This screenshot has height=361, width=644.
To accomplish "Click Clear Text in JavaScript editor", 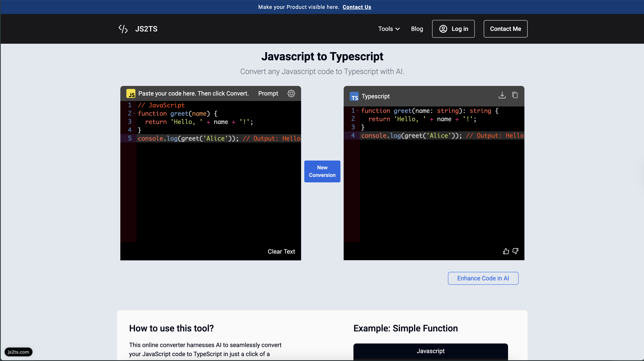I will coord(281,251).
